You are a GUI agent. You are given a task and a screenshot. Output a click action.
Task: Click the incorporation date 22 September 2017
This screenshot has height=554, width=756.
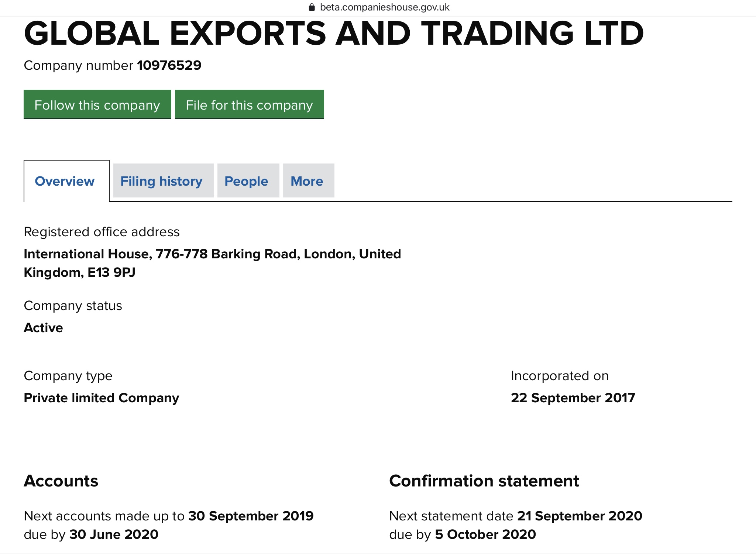(x=573, y=398)
